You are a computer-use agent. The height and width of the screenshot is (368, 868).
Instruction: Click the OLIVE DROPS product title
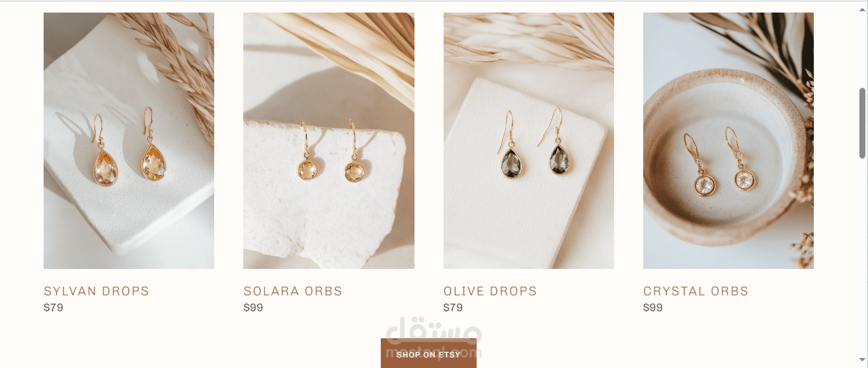491,291
